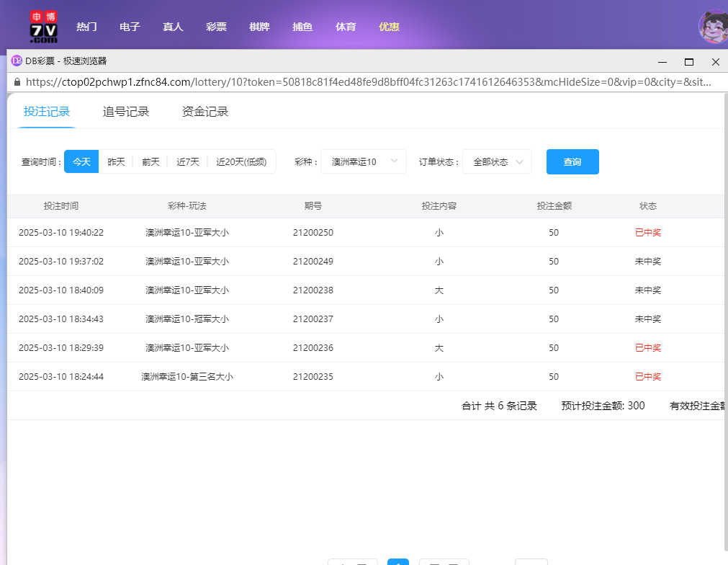This screenshot has height=565, width=728.
Task: Switch to the 追号记录 tab
Action: coord(126,112)
